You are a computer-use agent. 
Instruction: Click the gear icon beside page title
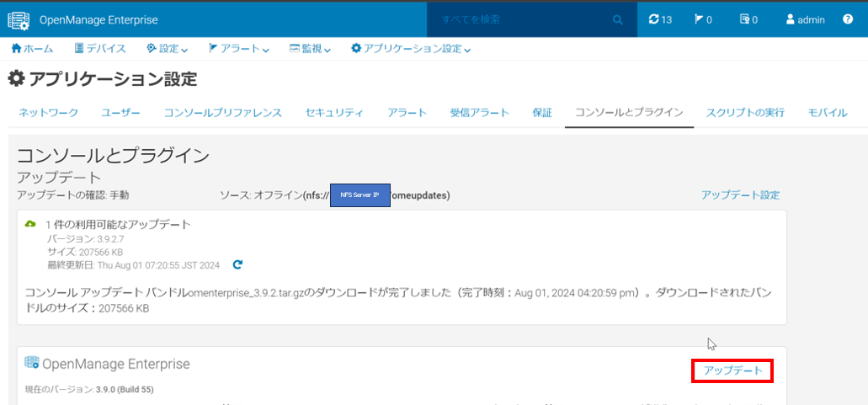(17, 79)
